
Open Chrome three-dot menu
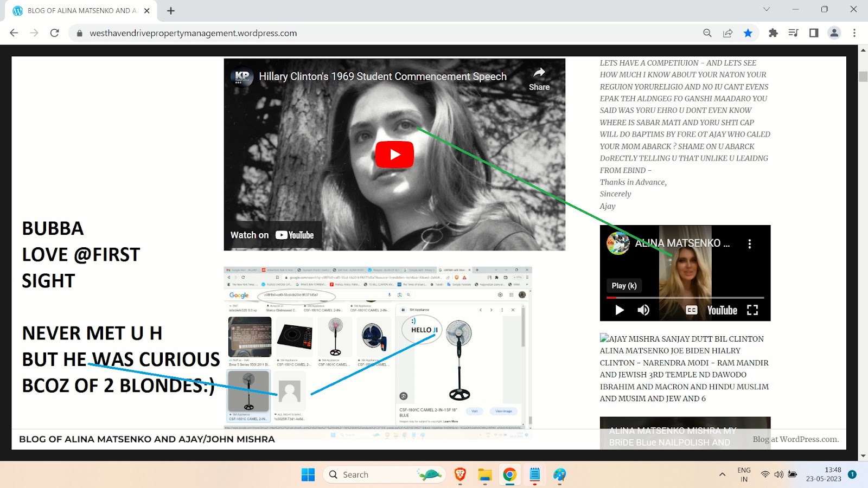pos(854,33)
